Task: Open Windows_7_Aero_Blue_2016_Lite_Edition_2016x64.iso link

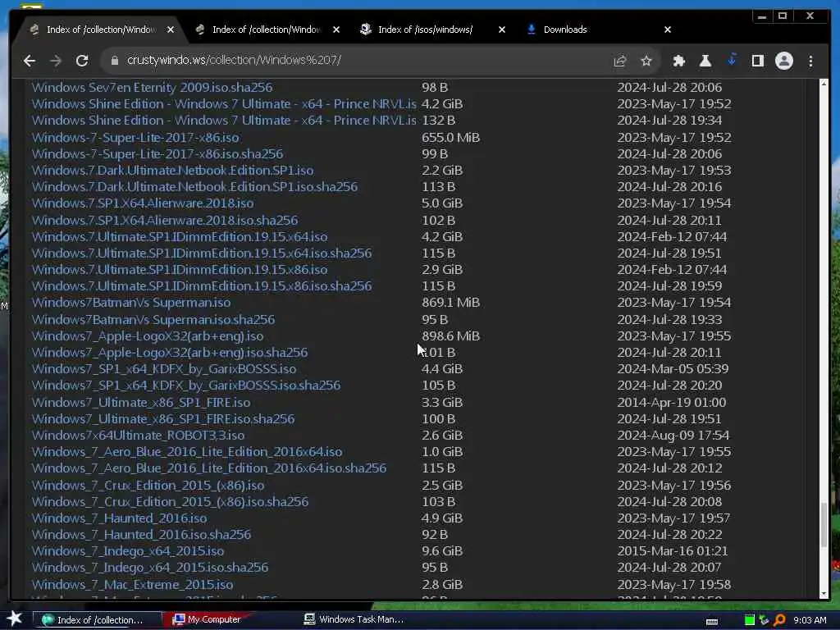Action: click(187, 452)
